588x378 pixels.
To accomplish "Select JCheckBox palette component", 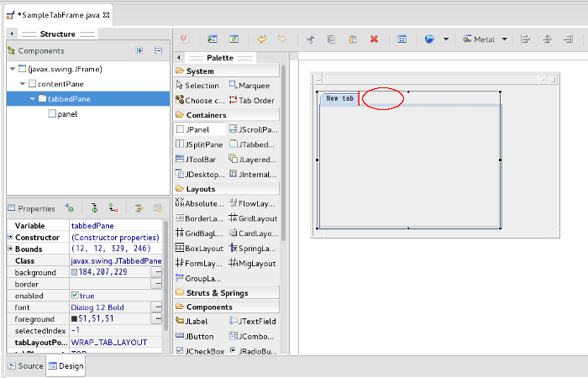I will click(x=200, y=351).
